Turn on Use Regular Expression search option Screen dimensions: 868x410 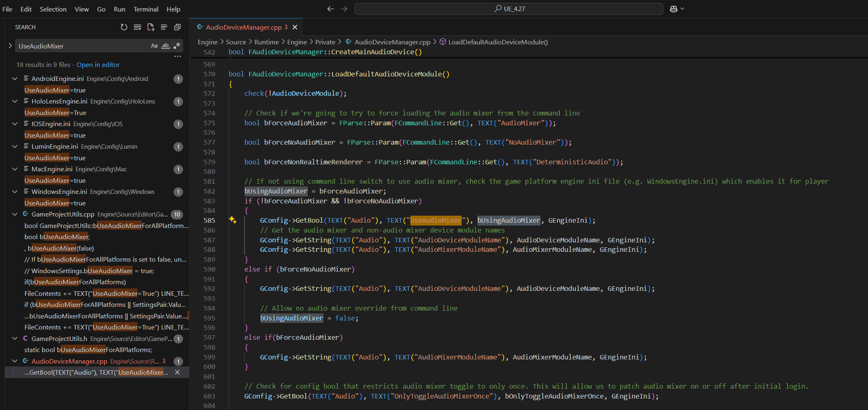coord(177,46)
